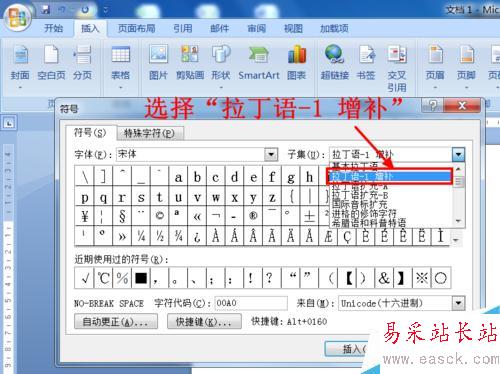Insert clip art (剪贴画)
The width and height of the screenshot is (500, 374).
[190, 63]
